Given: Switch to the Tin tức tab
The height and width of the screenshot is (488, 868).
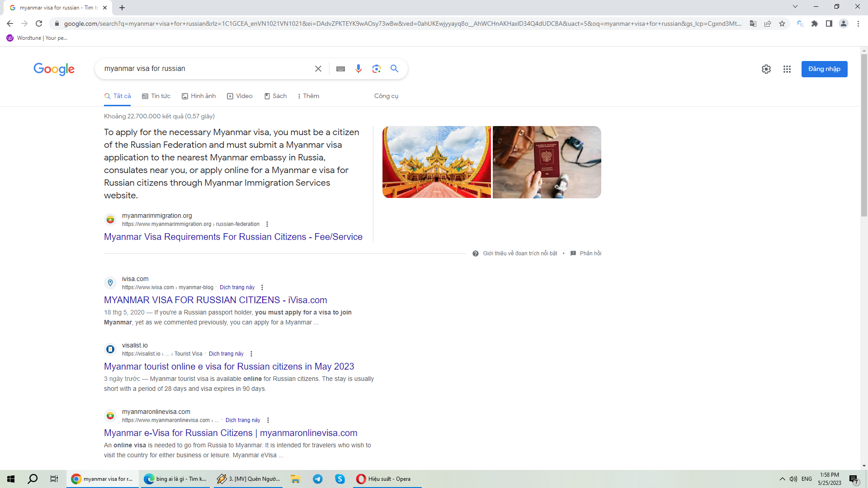Looking at the screenshot, I should pos(156,96).
